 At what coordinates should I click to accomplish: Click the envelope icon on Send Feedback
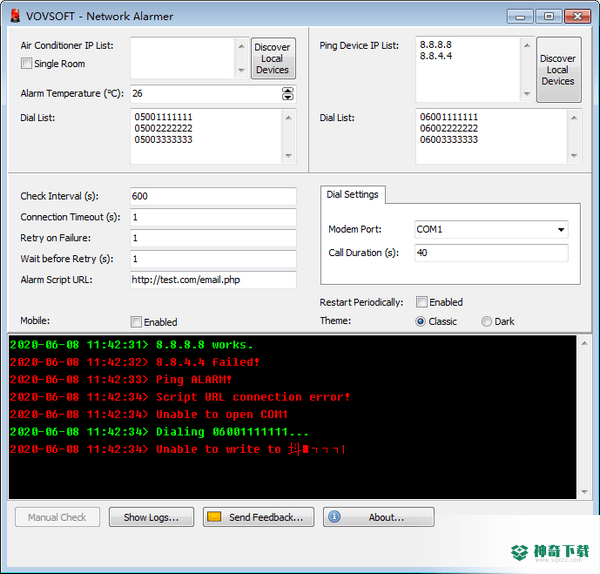(214, 517)
